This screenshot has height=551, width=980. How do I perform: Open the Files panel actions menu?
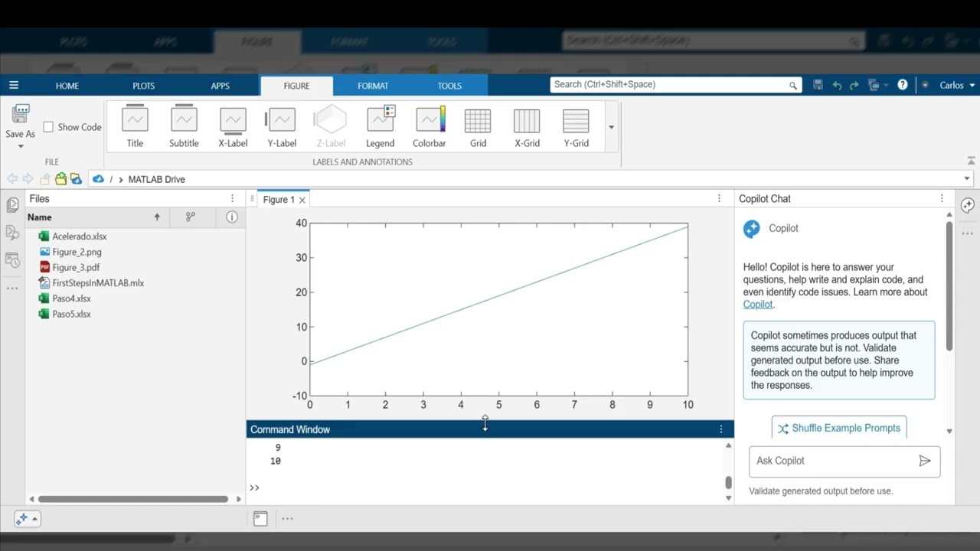233,198
